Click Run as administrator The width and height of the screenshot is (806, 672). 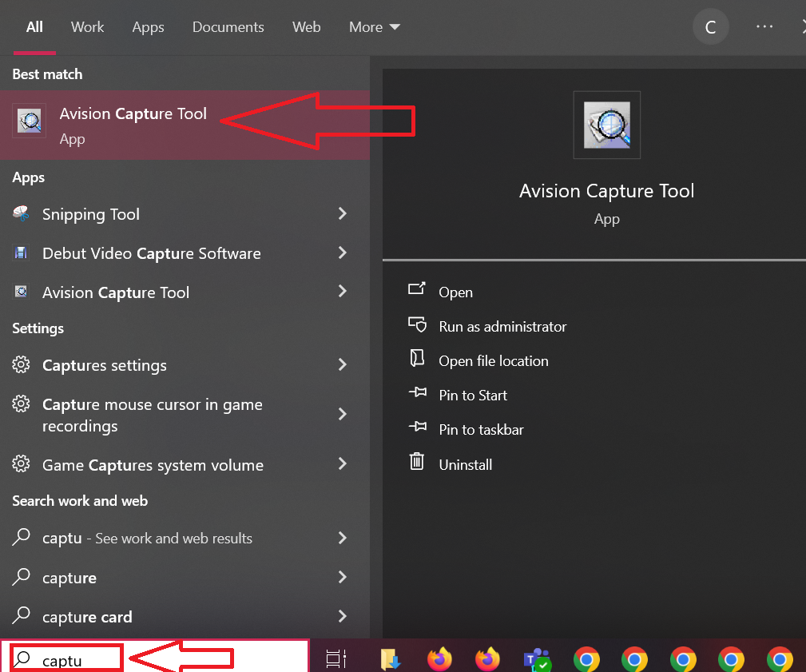pyautogui.click(x=502, y=326)
